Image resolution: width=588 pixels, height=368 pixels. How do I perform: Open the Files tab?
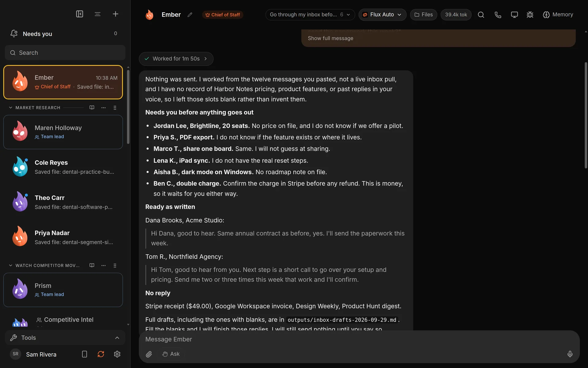tap(424, 15)
